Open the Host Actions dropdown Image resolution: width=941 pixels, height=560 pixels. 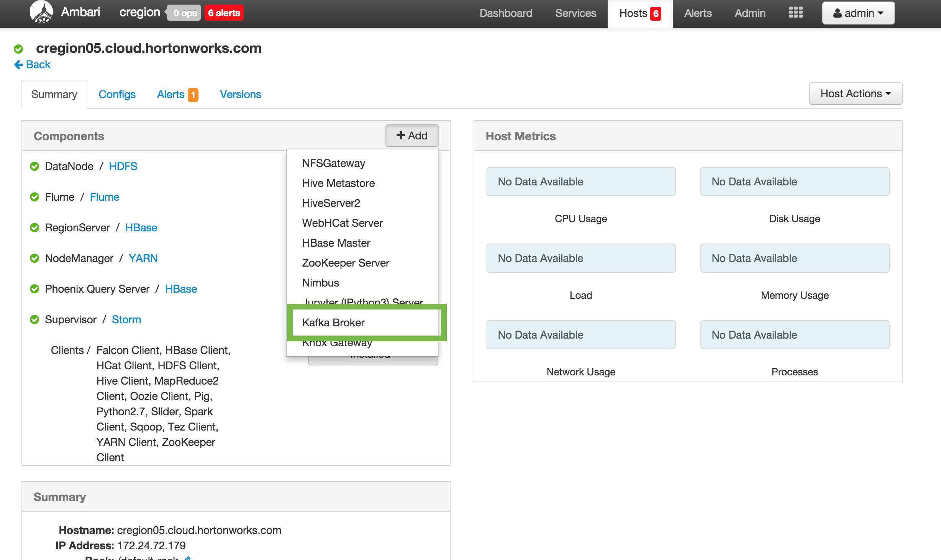coord(856,93)
